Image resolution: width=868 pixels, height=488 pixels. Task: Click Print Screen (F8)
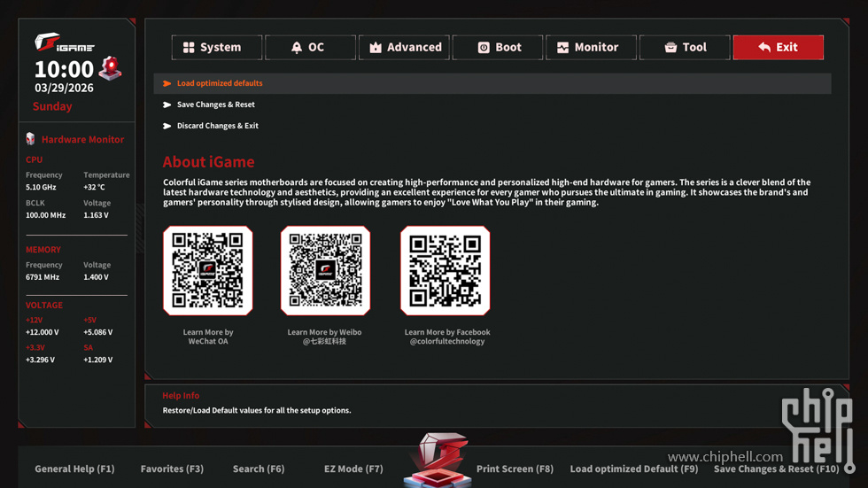515,469
